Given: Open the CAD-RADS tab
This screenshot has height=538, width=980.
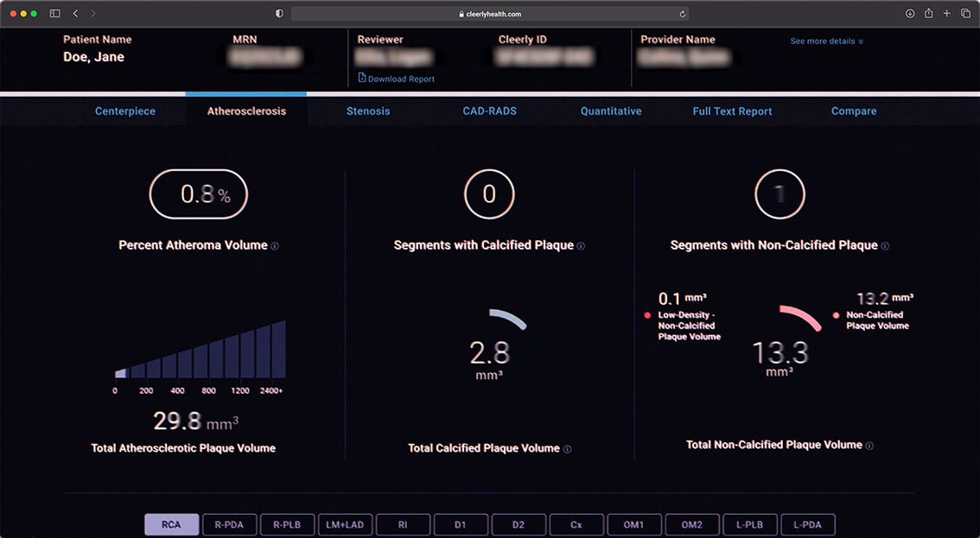Looking at the screenshot, I should click(x=489, y=111).
